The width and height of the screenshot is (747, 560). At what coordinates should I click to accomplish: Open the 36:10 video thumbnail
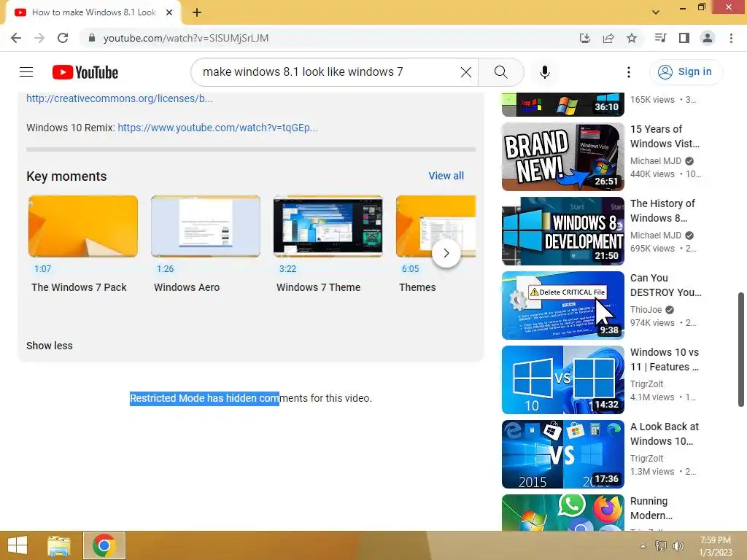(x=562, y=104)
